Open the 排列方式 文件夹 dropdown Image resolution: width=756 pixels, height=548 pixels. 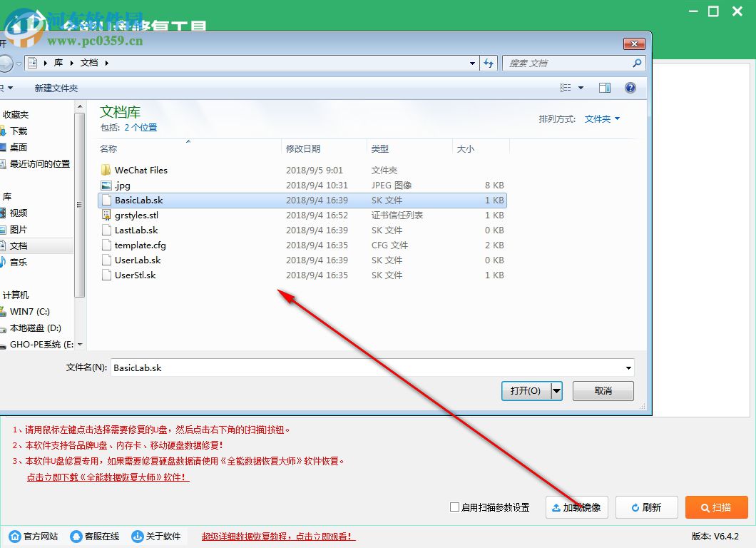[599, 118]
